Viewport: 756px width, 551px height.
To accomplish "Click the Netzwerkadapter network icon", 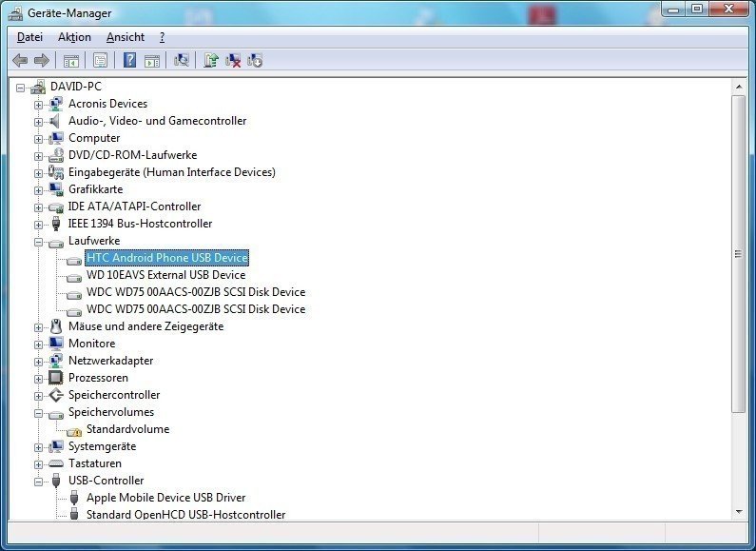I will [x=56, y=361].
